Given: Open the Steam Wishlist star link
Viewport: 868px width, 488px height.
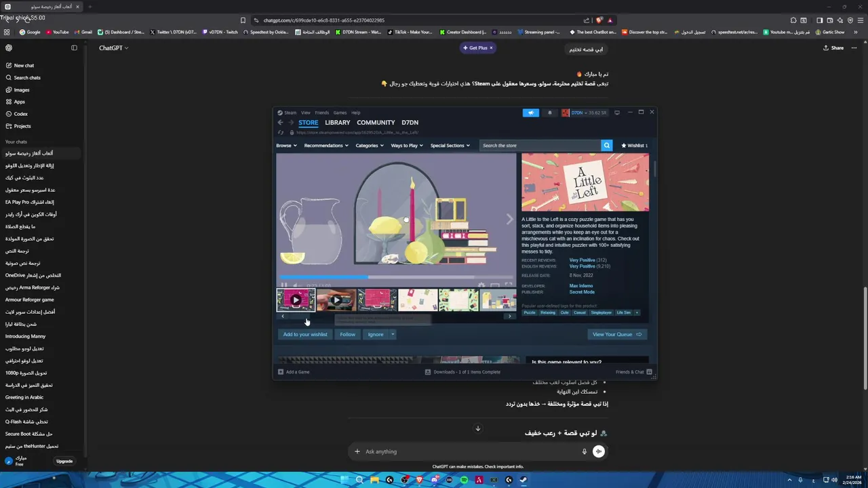Looking at the screenshot, I should (x=634, y=145).
